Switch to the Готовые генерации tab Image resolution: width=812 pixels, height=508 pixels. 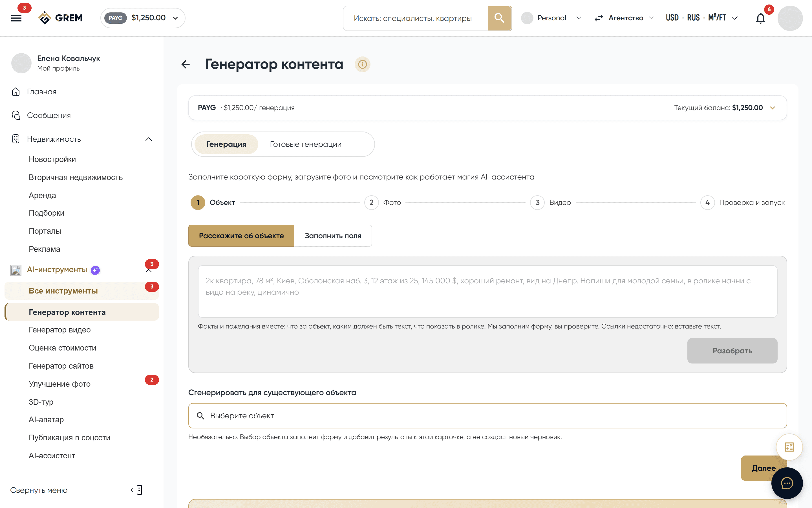306,144
